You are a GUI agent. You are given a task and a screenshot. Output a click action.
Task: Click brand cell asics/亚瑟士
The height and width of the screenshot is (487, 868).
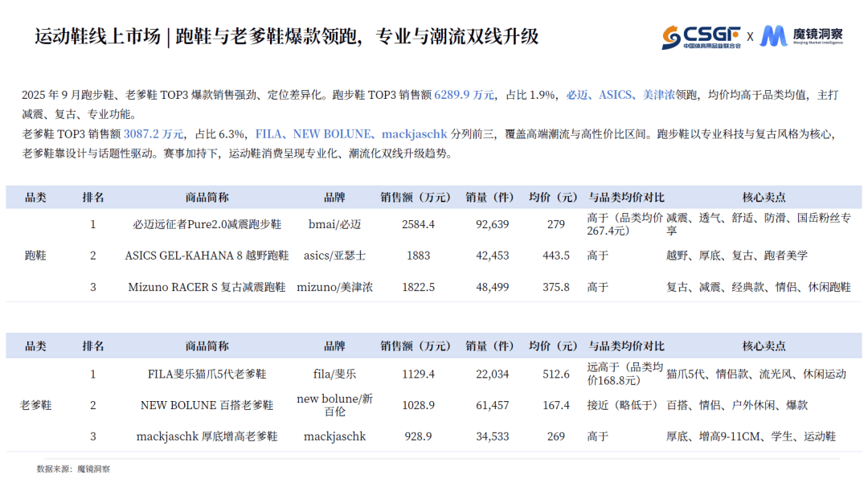[x=334, y=255]
